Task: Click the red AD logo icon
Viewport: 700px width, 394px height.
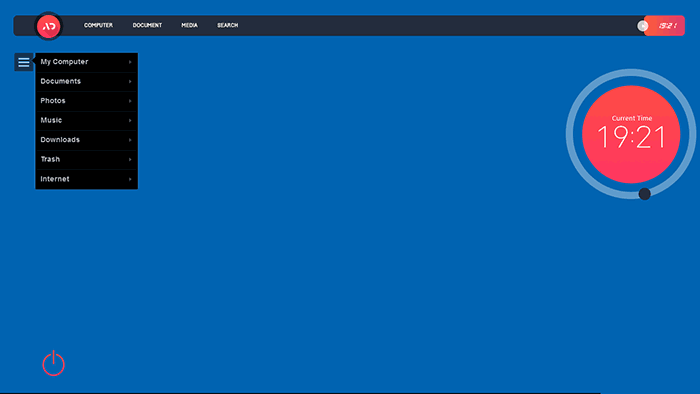Action: pyautogui.click(x=49, y=26)
